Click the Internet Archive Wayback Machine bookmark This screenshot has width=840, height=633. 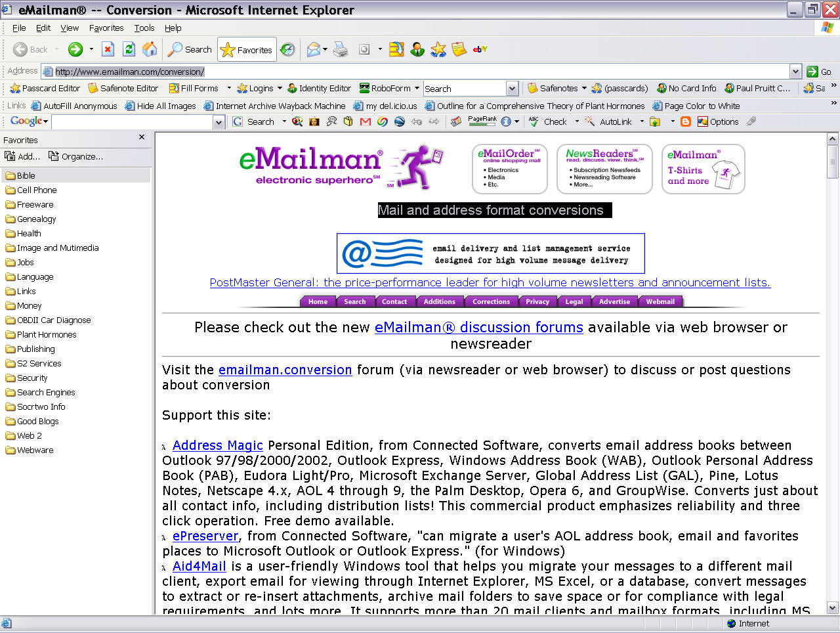[275, 106]
